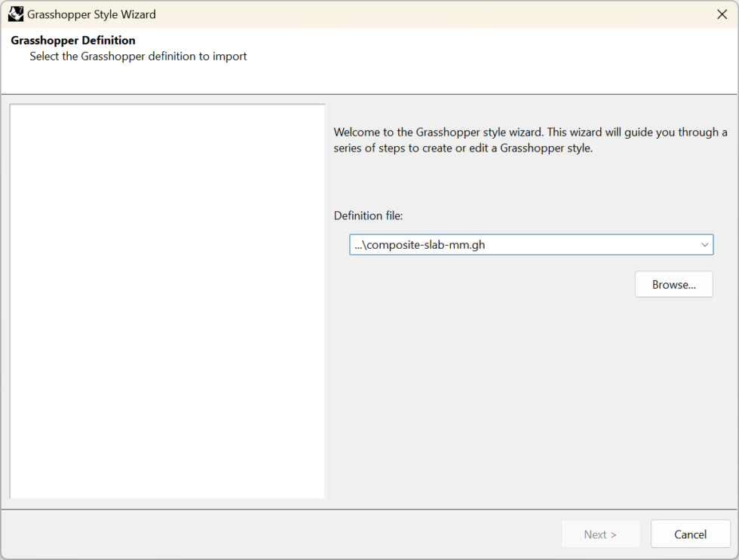Click the Grasshopper Style Wizard title text
Image resolution: width=739 pixels, height=560 pixels.
[91, 14]
